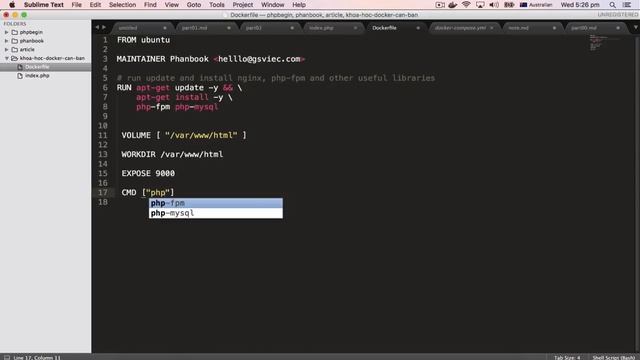Go to next tab with right arrow
Screen dimensions: 640x360
(104, 27)
